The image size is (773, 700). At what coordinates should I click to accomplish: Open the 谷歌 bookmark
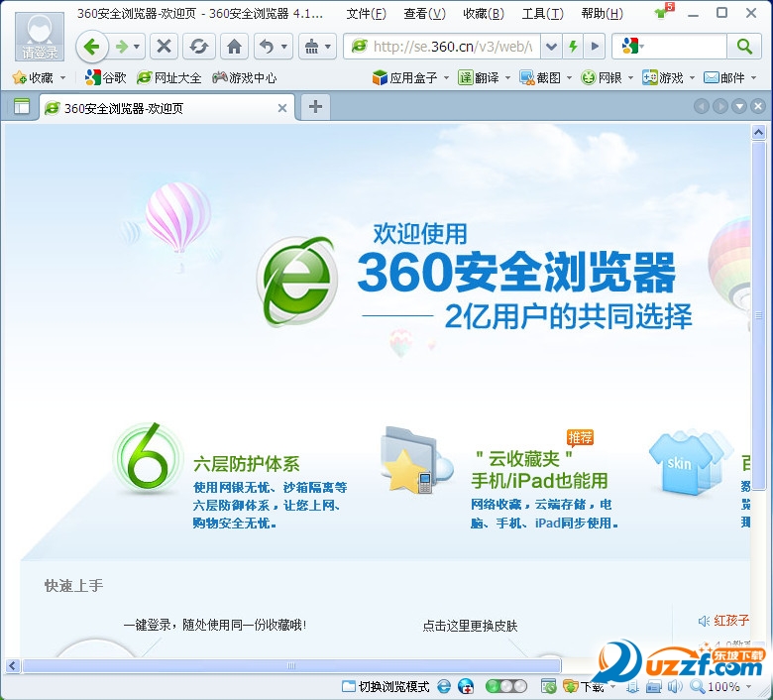pyautogui.click(x=105, y=78)
